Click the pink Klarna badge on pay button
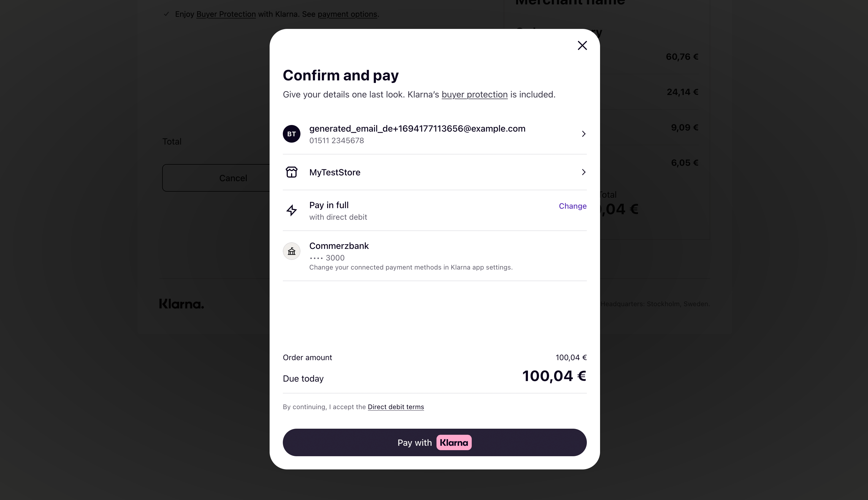 click(x=454, y=443)
